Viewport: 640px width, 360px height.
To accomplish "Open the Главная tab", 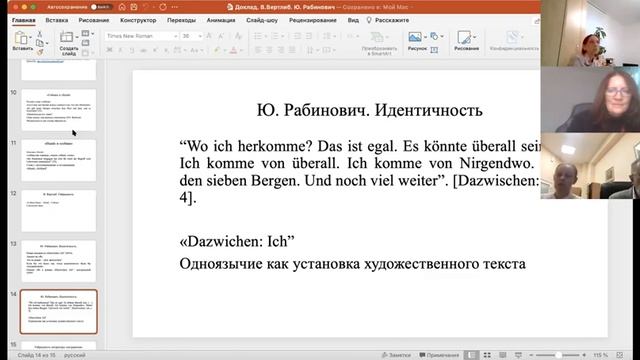I will [24, 20].
